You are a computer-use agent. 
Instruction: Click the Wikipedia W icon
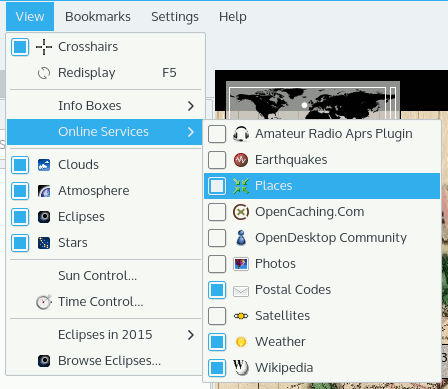coord(241,368)
